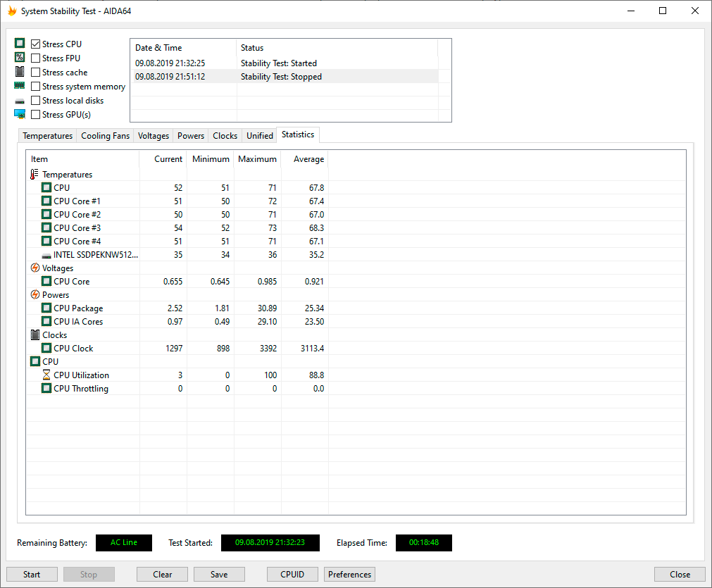Switch to the Cooling Fans tab
Screen dimensions: 712x588
tap(106, 136)
